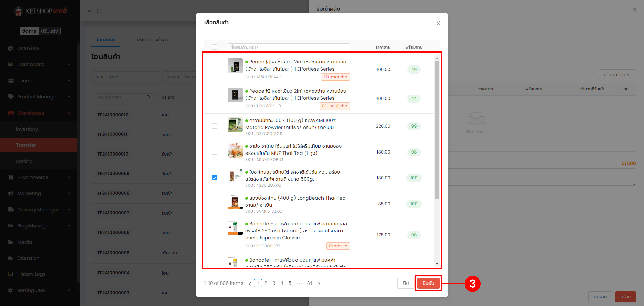The image size is (644, 306).
Task: Click the ชื่อสินค้า, SKU search field
Action: coord(289,47)
